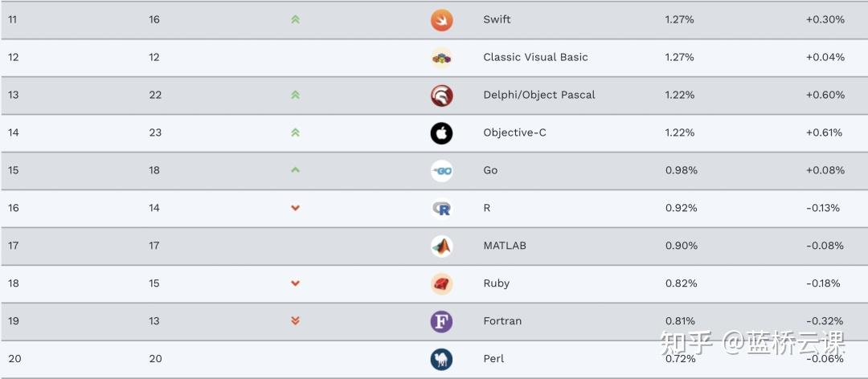Click the Swift language logo icon

[x=441, y=20]
